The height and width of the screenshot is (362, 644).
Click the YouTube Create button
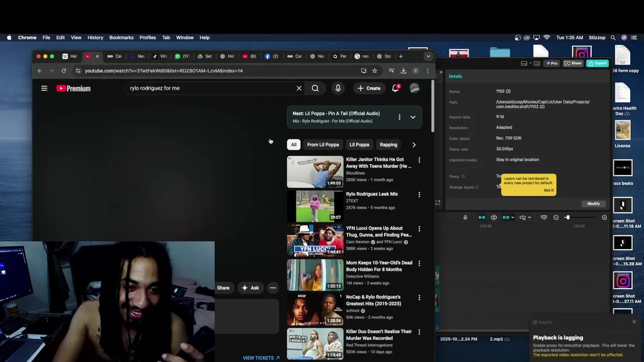369,88
